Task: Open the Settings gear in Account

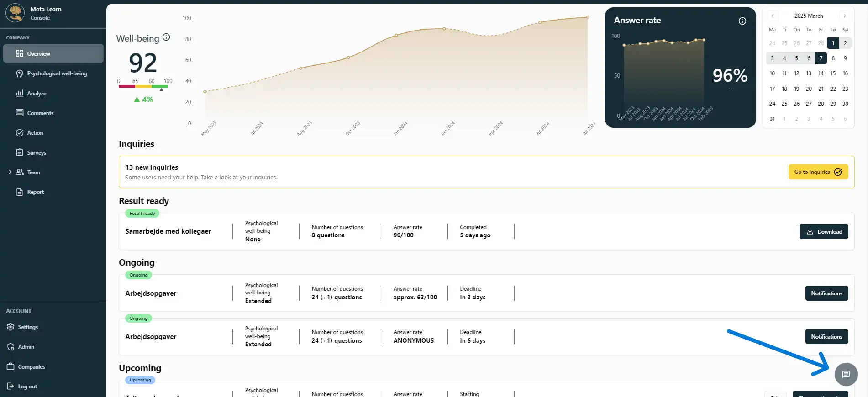Action: [x=11, y=327]
